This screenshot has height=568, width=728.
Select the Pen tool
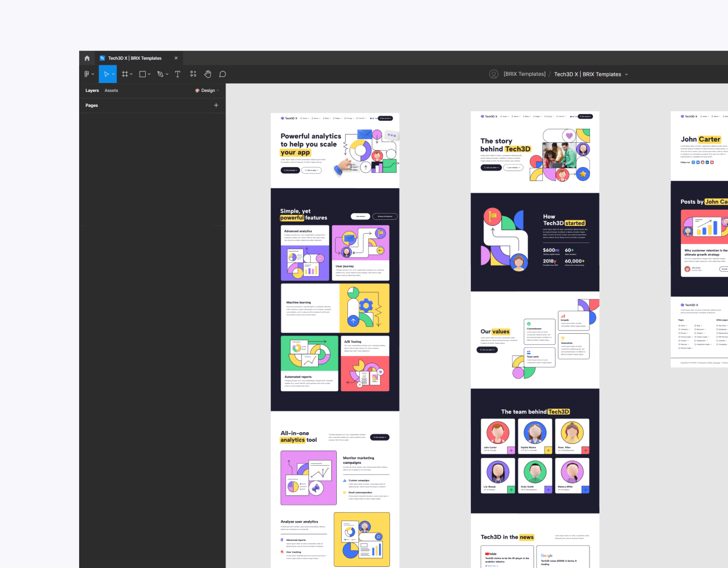160,74
